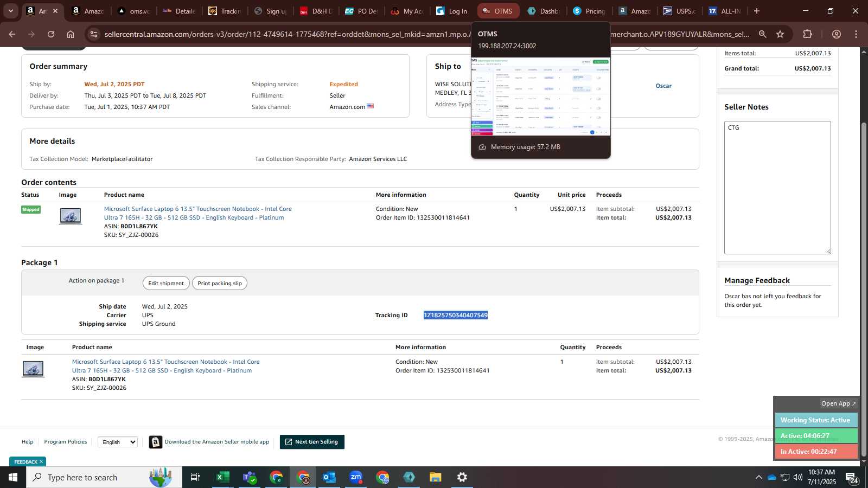Open the English language dropdown
The height and width of the screenshot is (488, 868).
[x=118, y=442]
